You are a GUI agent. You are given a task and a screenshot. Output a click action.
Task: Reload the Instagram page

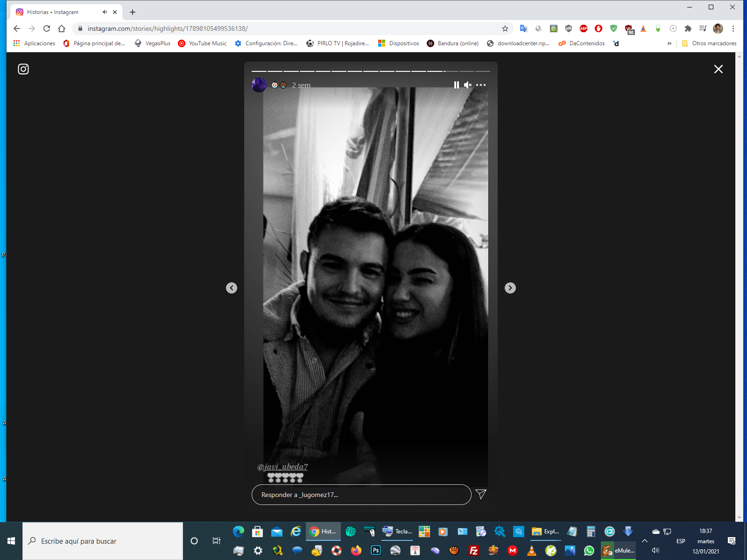47,28
